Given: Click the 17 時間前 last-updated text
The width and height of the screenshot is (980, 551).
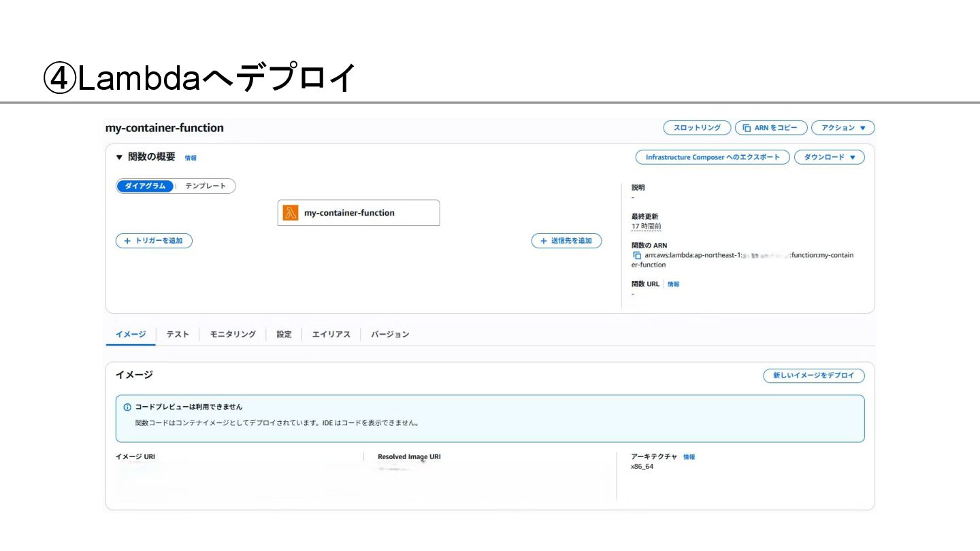Looking at the screenshot, I should click(646, 227).
